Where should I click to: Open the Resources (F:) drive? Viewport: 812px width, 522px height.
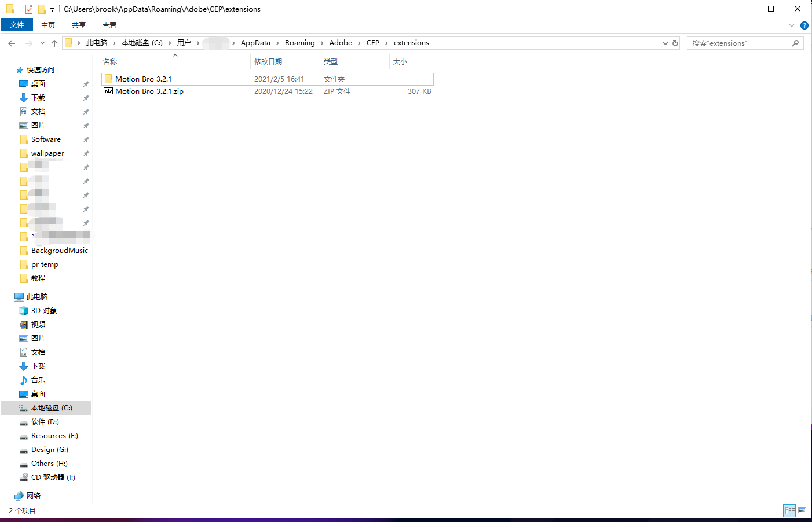point(54,436)
